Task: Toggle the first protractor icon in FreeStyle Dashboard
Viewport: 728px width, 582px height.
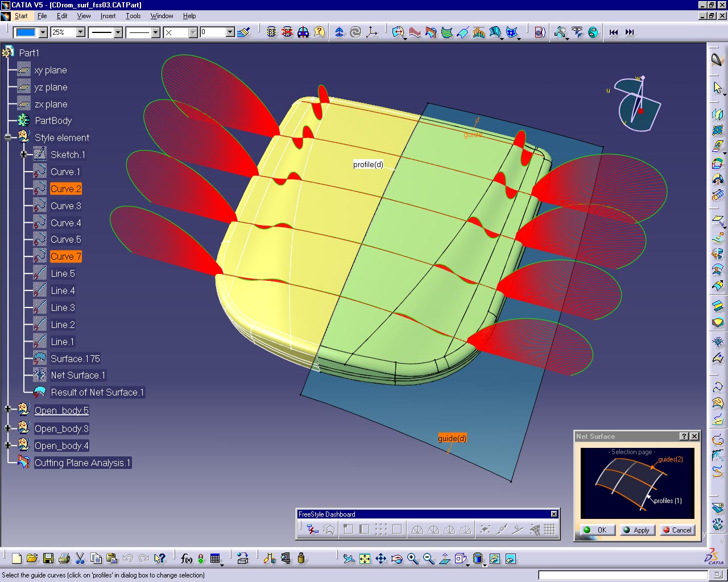Action: click(x=417, y=530)
